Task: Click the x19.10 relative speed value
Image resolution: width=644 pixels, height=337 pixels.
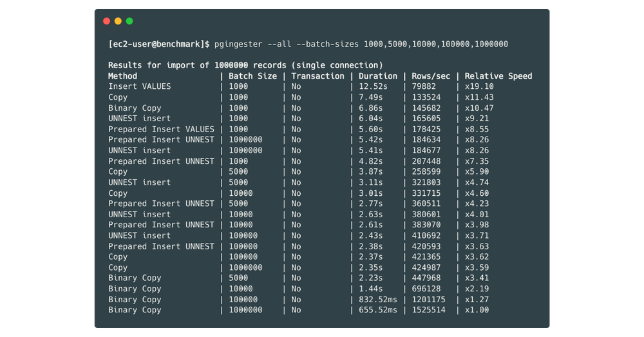Action: pyautogui.click(x=479, y=86)
